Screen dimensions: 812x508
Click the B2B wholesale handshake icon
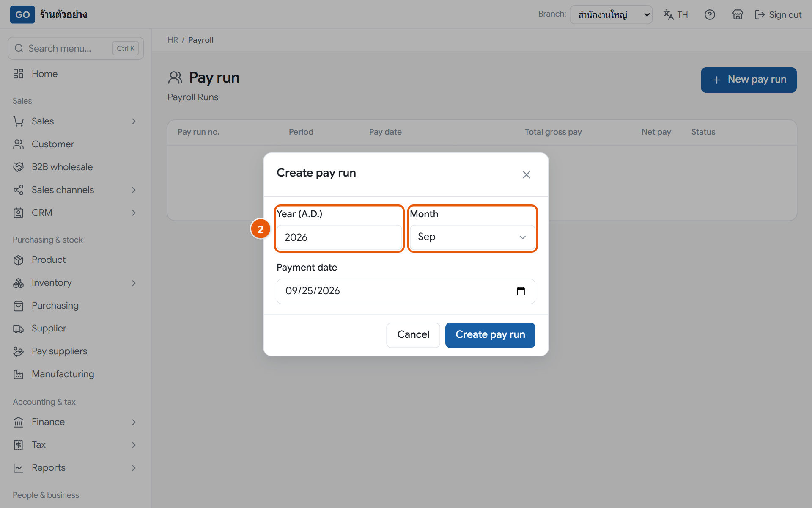[x=18, y=167]
